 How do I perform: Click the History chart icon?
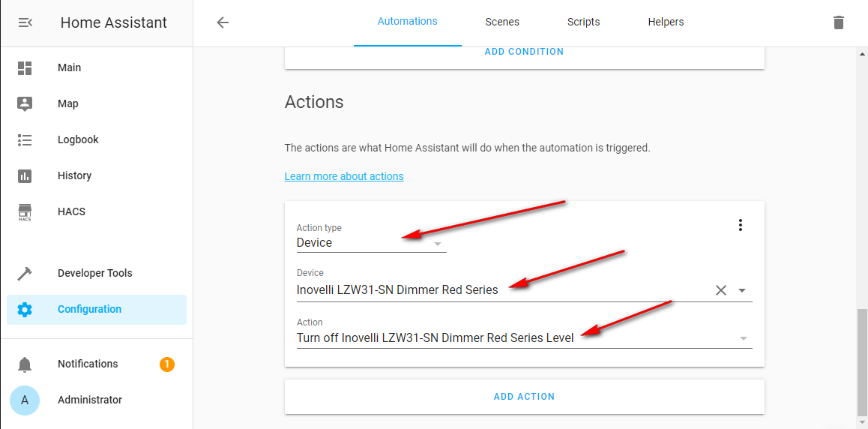[25, 176]
